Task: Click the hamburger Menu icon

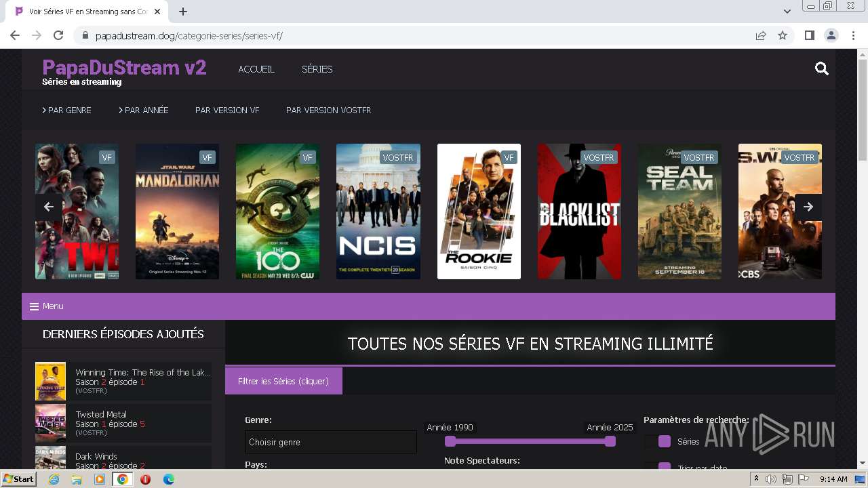Action: click(34, 306)
